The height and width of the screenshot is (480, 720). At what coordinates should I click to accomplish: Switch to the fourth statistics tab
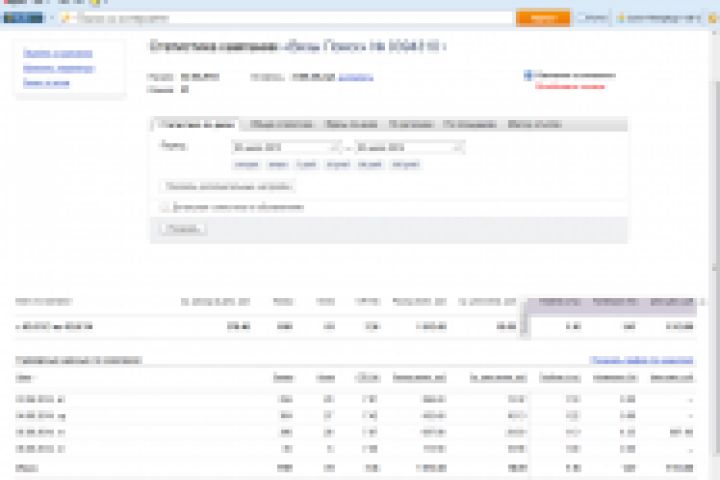(x=411, y=124)
